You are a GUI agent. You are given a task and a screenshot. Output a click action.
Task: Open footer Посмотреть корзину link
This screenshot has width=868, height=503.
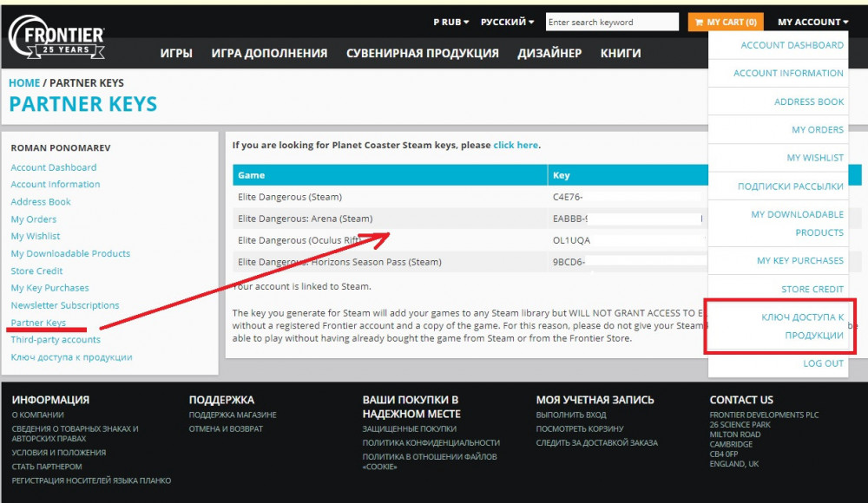point(580,428)
